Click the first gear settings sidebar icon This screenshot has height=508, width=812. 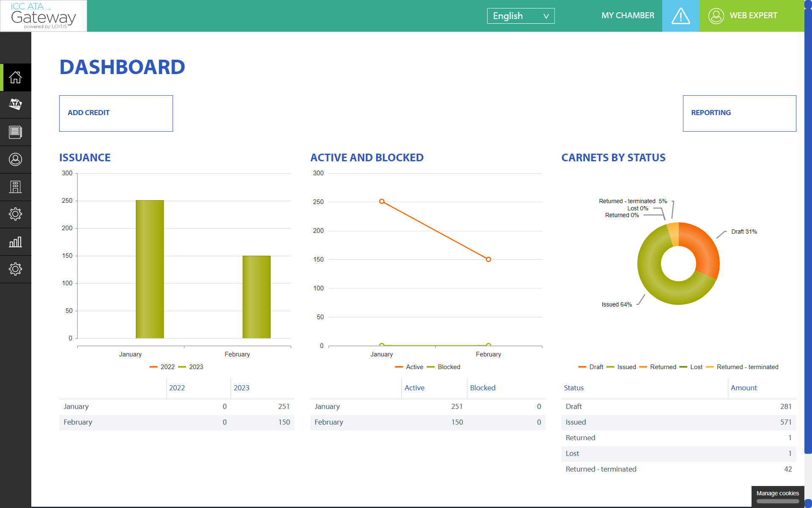[16, 214]
